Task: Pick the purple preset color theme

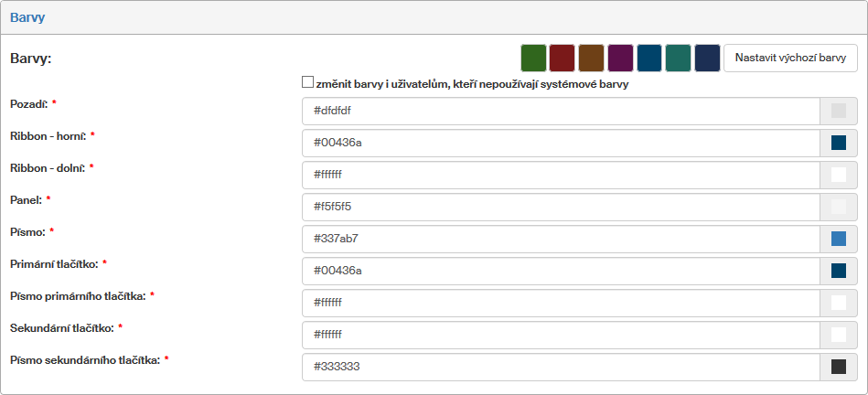Action: pyautogui.click(x=620, y=58)
